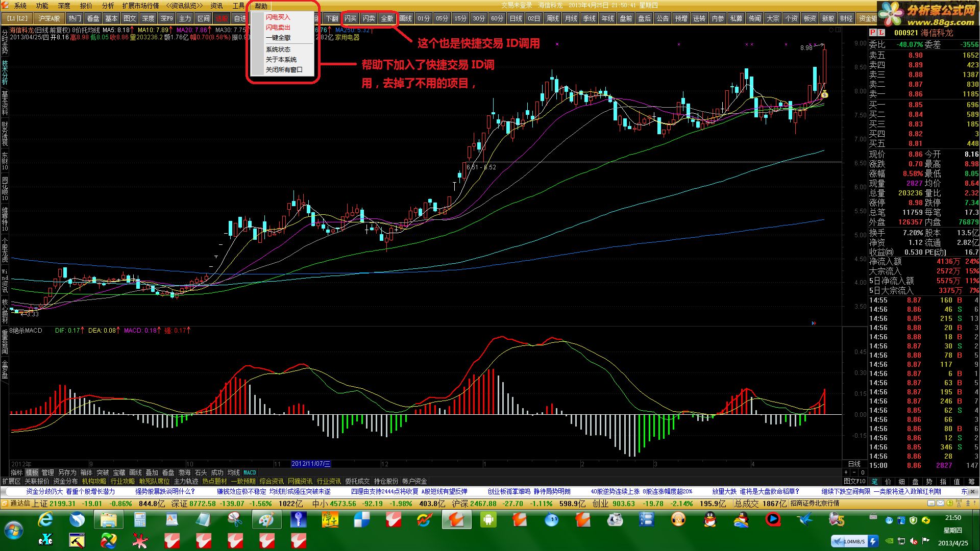Open the Snipping Tool scissors icon
Screen dimensions: 980x551
pos(235,520)
